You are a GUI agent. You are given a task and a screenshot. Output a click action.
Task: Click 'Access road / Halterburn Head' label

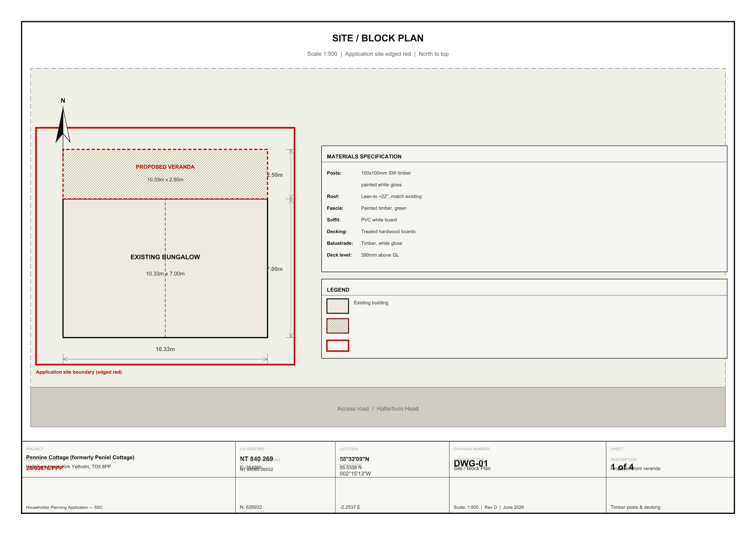tap(378, 409)
